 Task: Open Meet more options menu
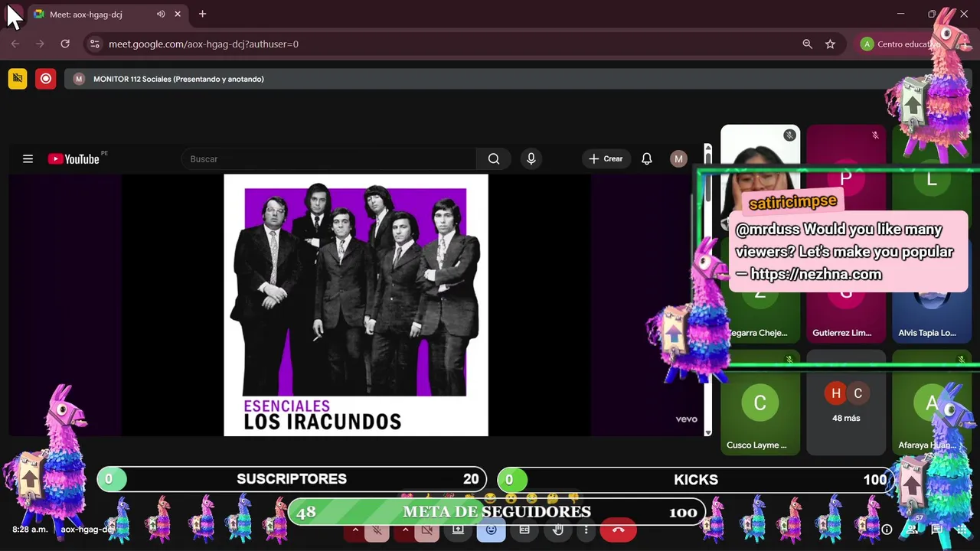(x=586, y=530)
